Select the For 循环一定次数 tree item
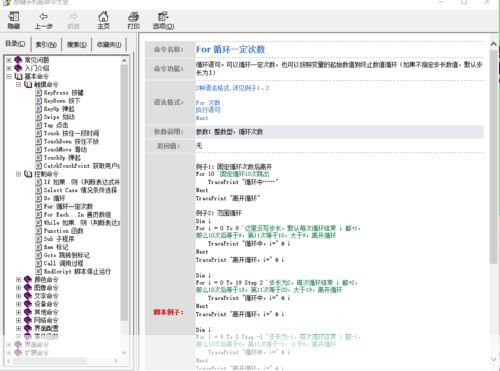 point(68,207)
